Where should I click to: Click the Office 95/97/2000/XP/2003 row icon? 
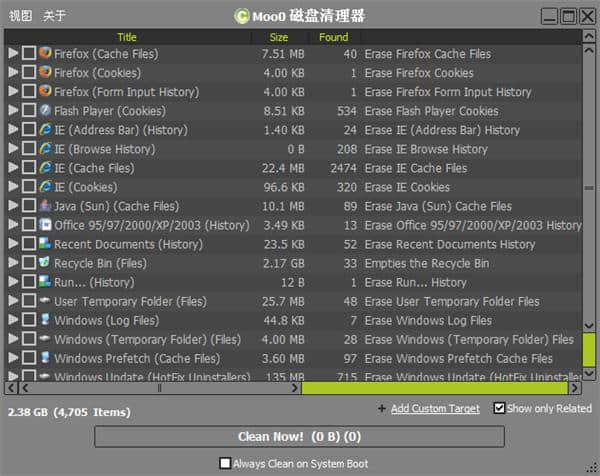pyautogui.click(x=45, y=225)
